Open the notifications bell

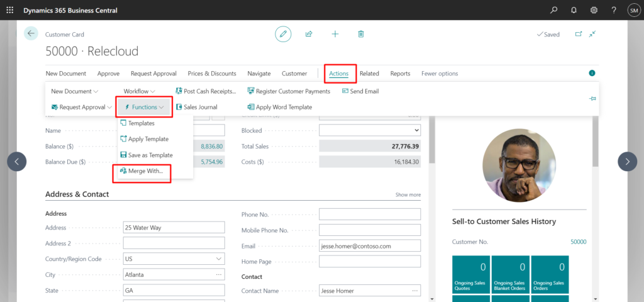pyautogui.click(x=574, y=10)
